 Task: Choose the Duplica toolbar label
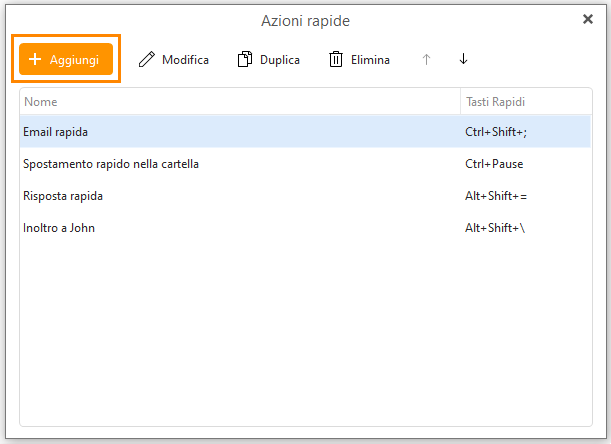tap(280, 60)
